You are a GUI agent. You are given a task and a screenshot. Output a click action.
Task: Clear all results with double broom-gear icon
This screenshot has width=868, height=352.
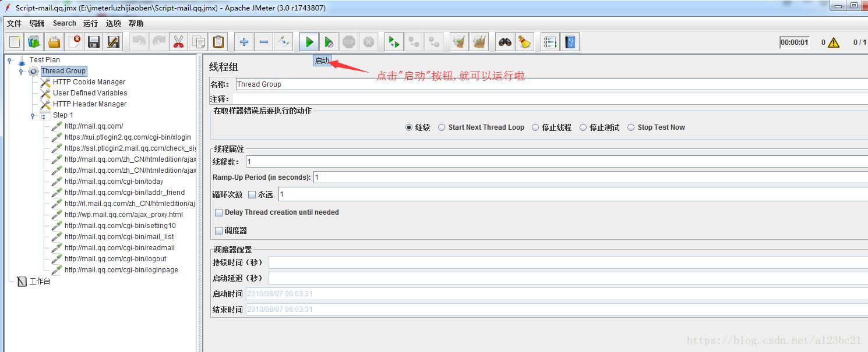pos(479,42)
